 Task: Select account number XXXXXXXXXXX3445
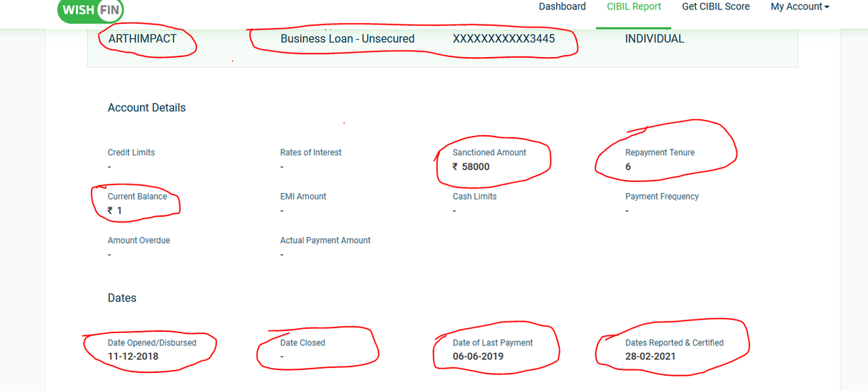(x=504, y=39)
